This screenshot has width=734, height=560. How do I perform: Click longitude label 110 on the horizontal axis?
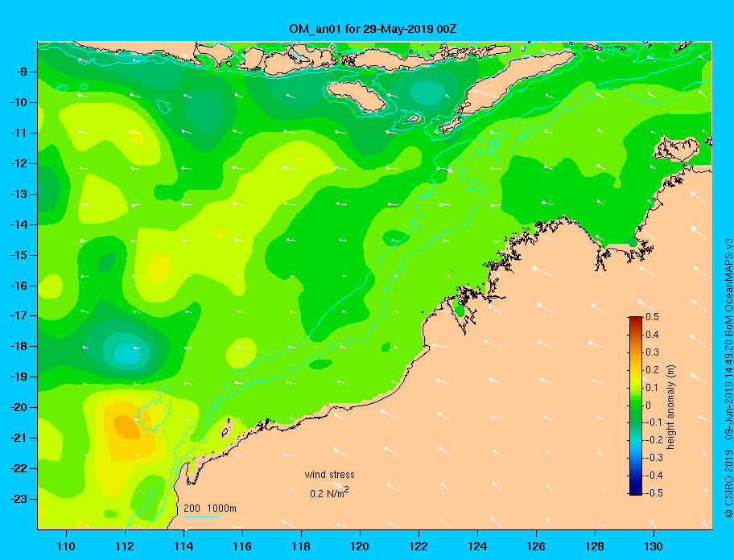[x=66, y=546]
